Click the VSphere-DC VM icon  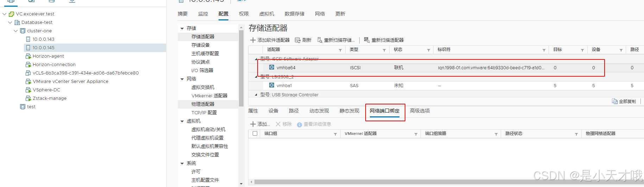click(28, 90)
